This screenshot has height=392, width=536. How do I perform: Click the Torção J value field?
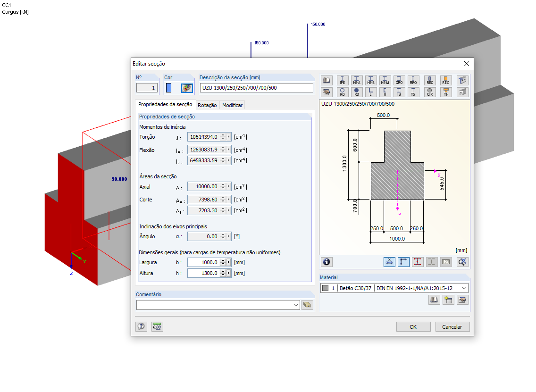[204, 137]
